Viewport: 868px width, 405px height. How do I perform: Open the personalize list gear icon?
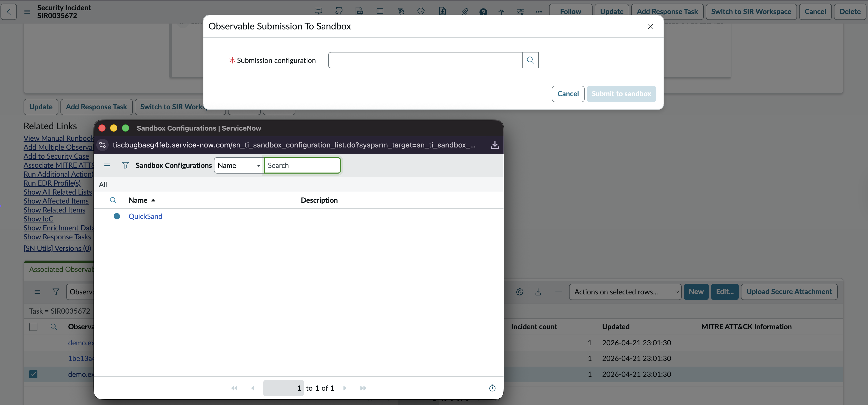[520, 292]
